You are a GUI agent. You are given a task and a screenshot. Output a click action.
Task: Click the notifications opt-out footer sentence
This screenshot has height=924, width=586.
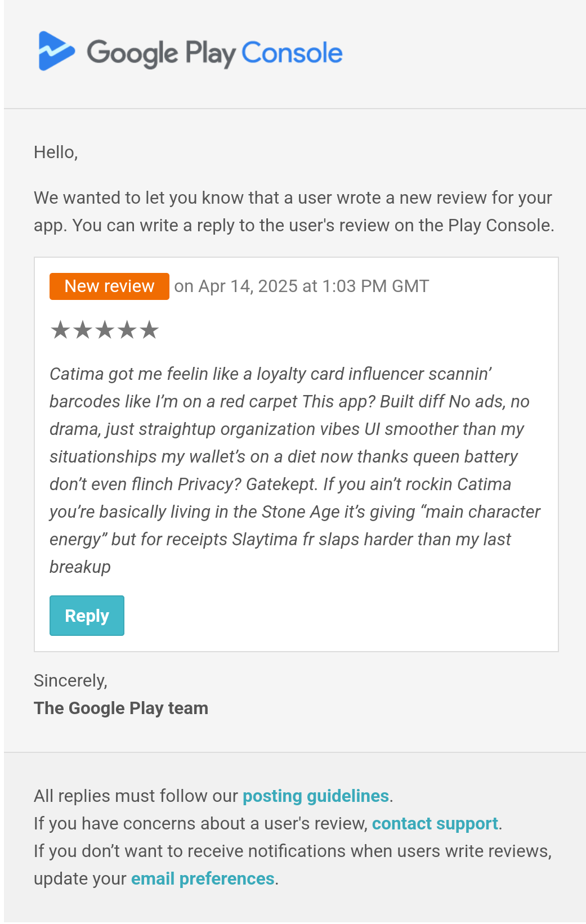point(293,851)
